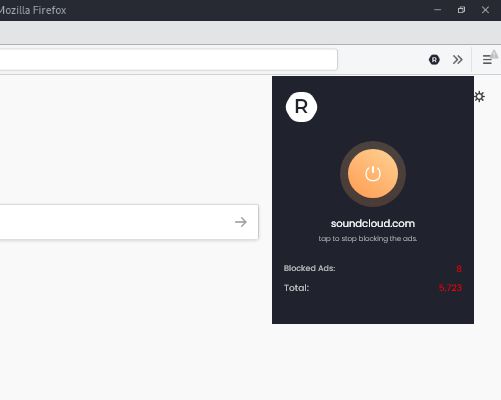Toggle the orange ad-blocking power button
This screenshot has height=400, width=501.
point(373,174)
